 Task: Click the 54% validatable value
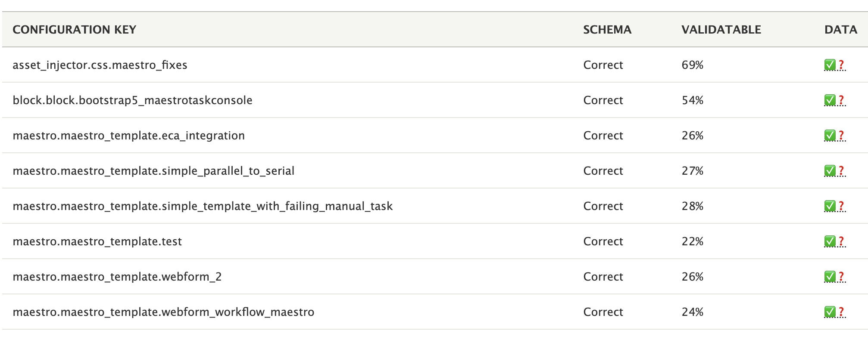pyautogui.click(x=693, y=100)
